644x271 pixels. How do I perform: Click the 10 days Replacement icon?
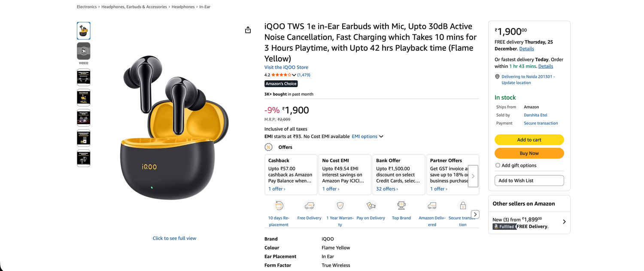[279, 206]
